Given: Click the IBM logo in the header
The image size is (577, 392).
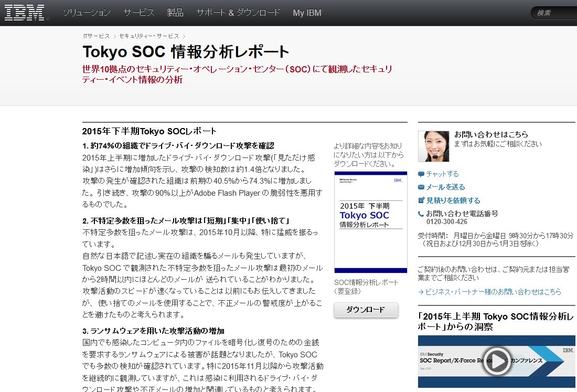Looking at the screenshot, I should (x=25, y=13).
